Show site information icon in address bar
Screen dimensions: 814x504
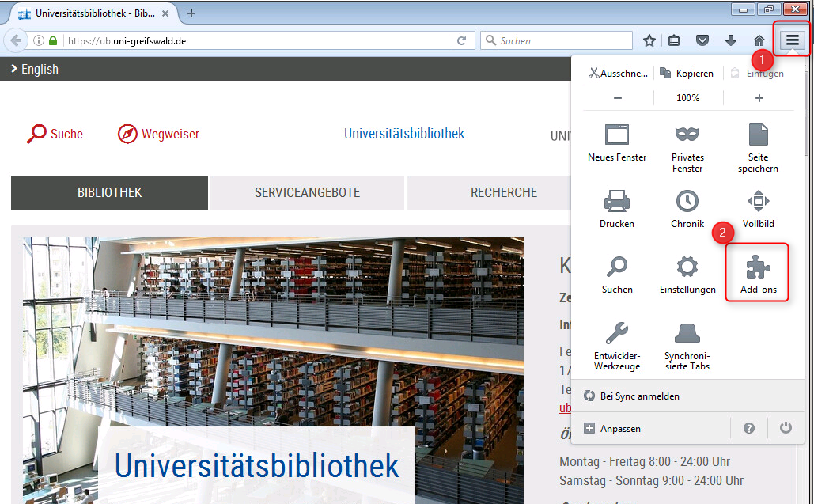pyautogui.click(x=39, y=40)
